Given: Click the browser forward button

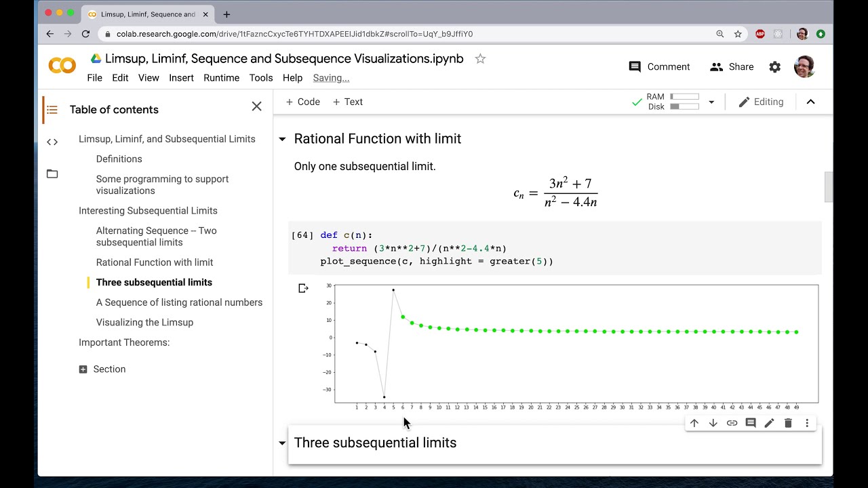Looking at the screenshot, I should [68, 34].
